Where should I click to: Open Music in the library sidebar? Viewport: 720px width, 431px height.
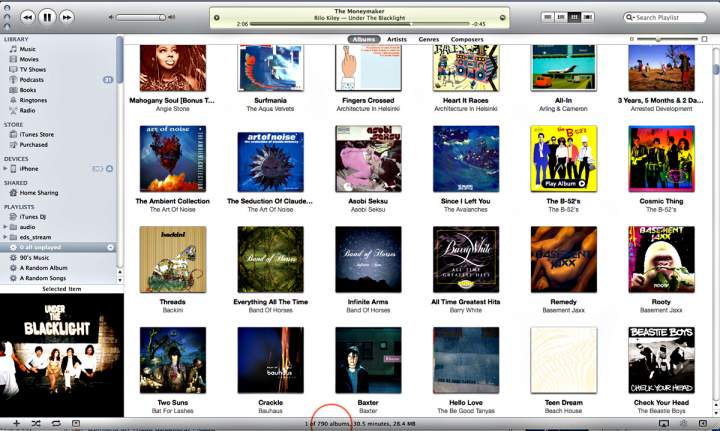point(27,49)
